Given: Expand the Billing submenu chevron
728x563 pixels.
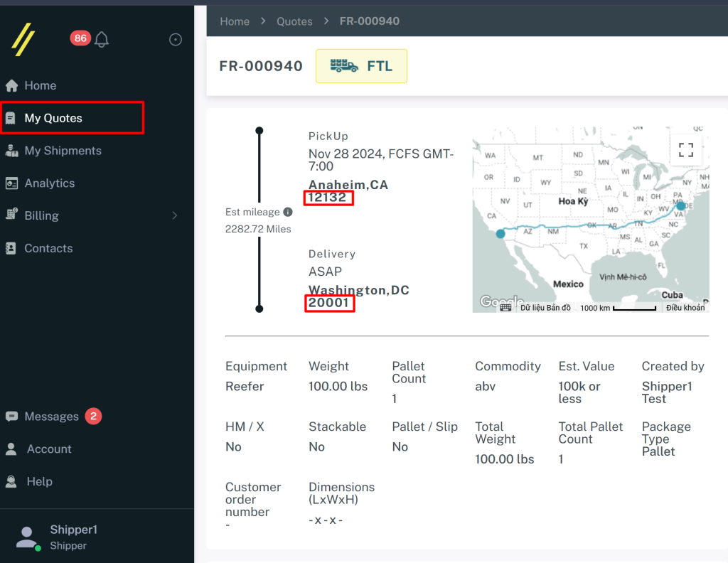Looking at the screenshot, I should (175, 215).
